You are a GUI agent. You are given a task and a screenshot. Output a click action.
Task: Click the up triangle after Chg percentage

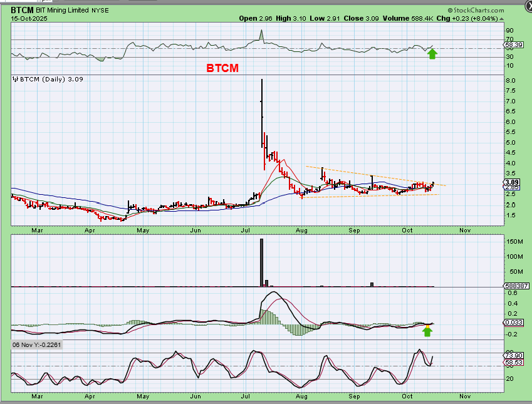(501, 19)
